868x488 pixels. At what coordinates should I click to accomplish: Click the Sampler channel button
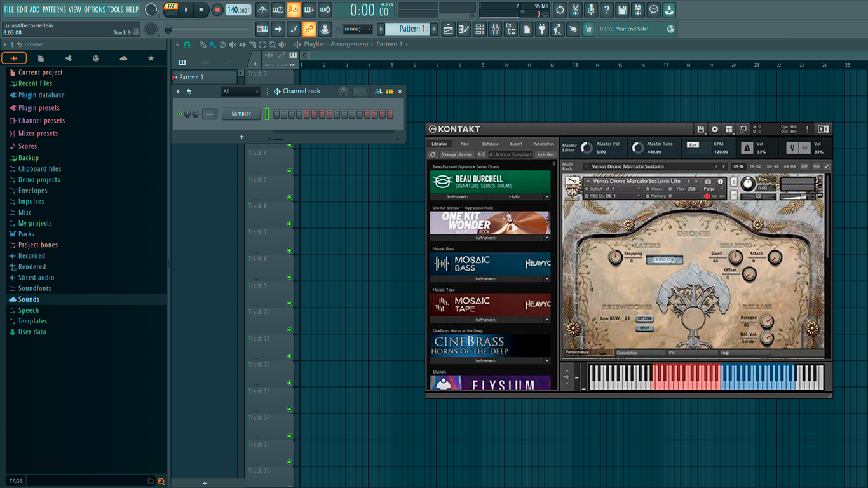[241, 114]
